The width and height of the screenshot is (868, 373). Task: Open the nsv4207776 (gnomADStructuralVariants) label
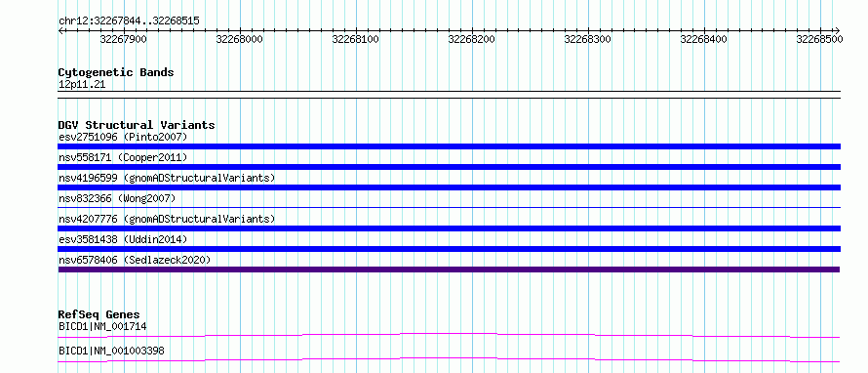167,219
